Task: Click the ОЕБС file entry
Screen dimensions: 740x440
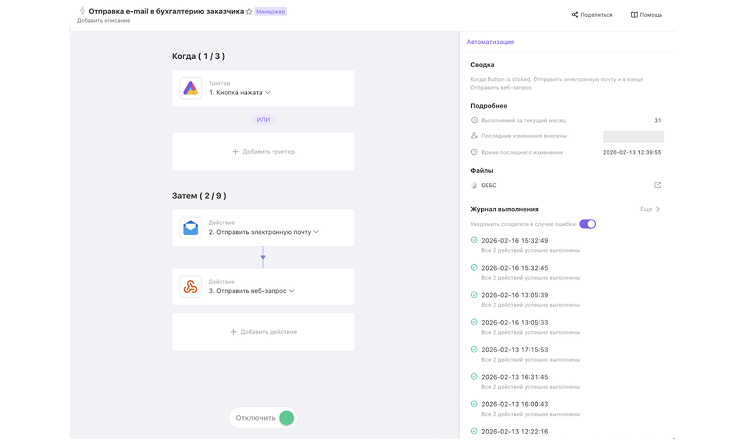Action: click(x=484, y=186)
